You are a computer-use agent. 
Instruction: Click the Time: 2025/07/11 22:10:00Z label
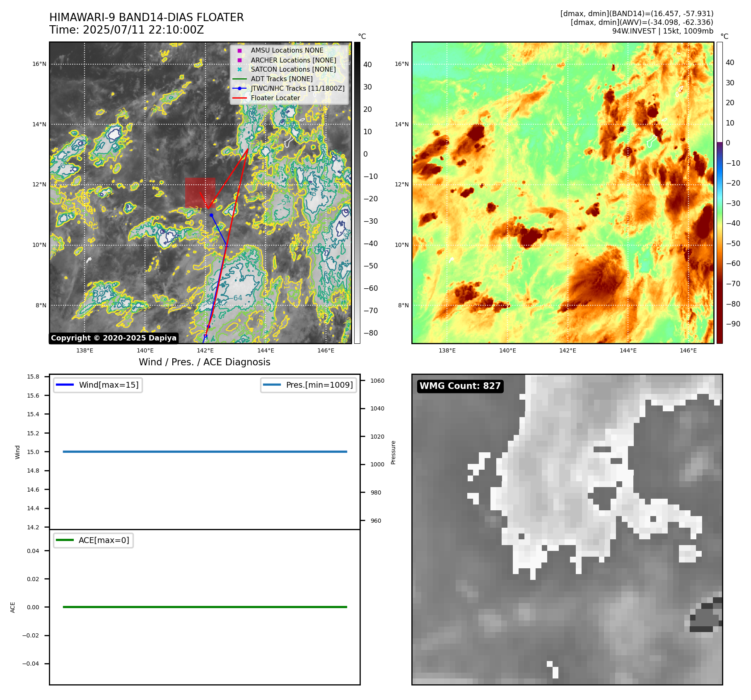tap(126, 30)
